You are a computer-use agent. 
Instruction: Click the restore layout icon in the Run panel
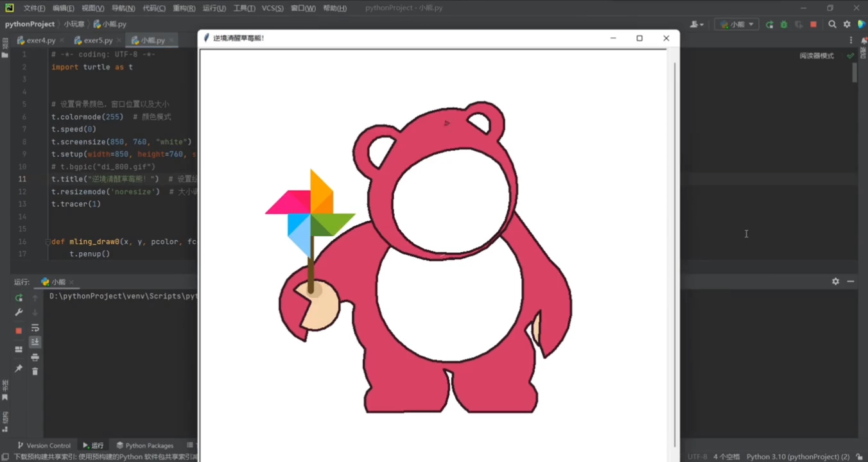[19, 350]
